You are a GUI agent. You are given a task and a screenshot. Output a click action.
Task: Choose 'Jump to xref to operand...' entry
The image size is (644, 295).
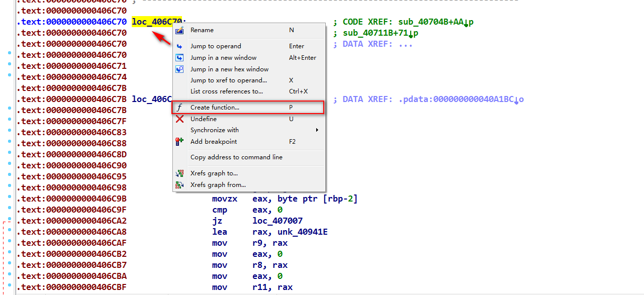pyautogui.click(x=228, y=80)
